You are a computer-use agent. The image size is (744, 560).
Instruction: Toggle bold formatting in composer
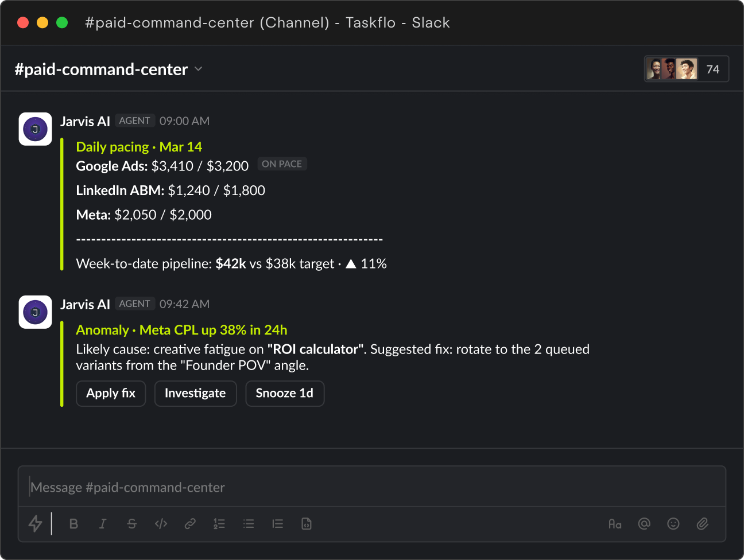tap(73, 523)
